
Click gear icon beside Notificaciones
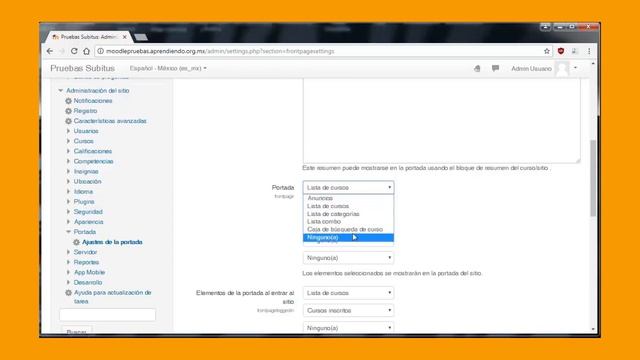(x=69, y=101)
